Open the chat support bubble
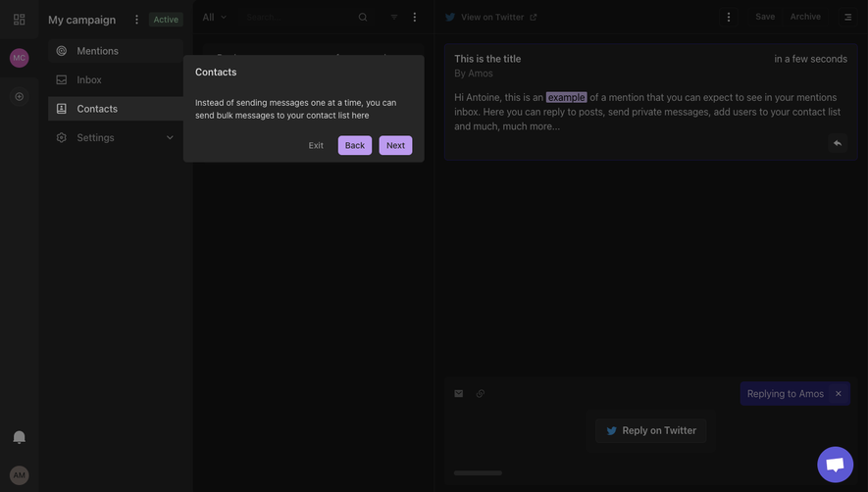868x492 pixels. click(x=836, y=465)
